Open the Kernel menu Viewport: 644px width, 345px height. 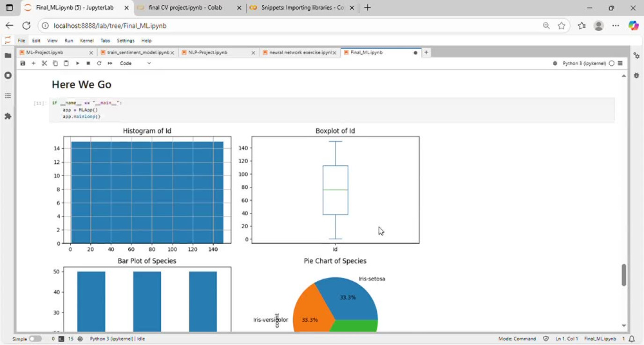[x=87, y=41]
